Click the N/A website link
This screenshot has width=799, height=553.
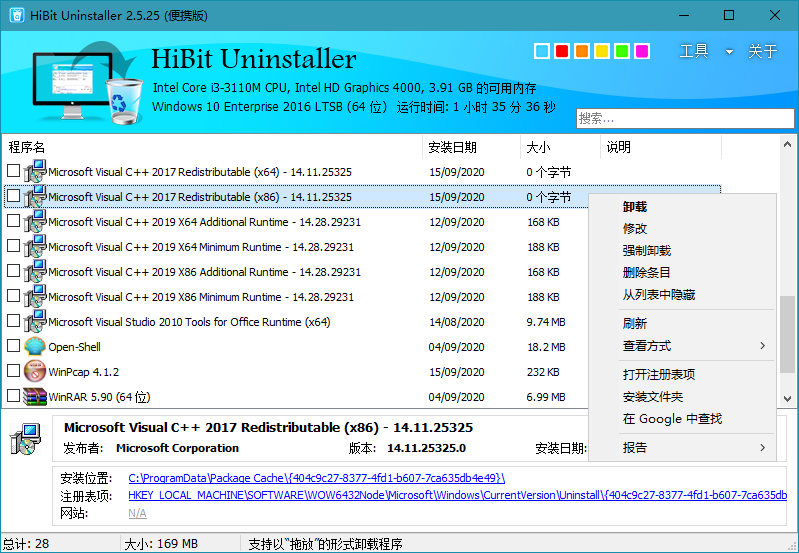click(x=138, y=513)
